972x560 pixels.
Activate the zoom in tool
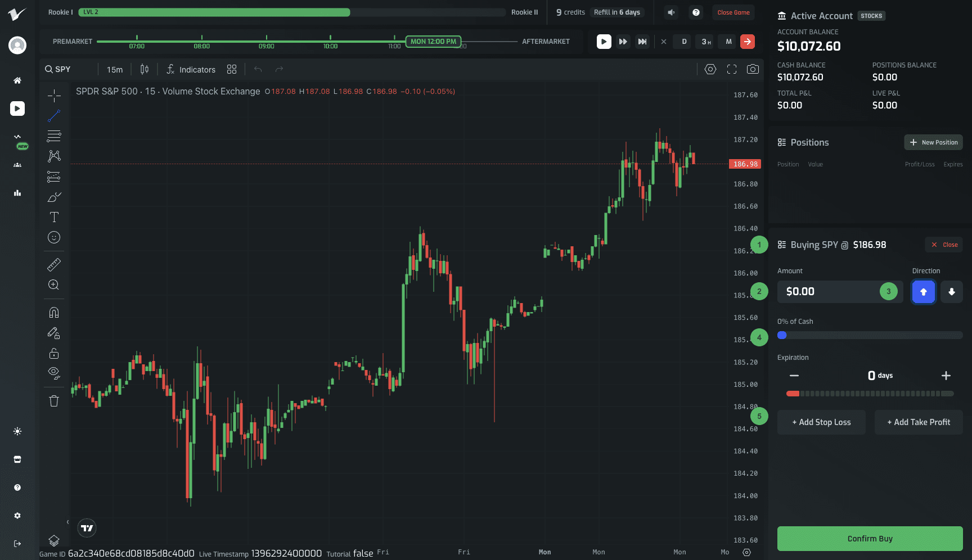coord(54,284)
